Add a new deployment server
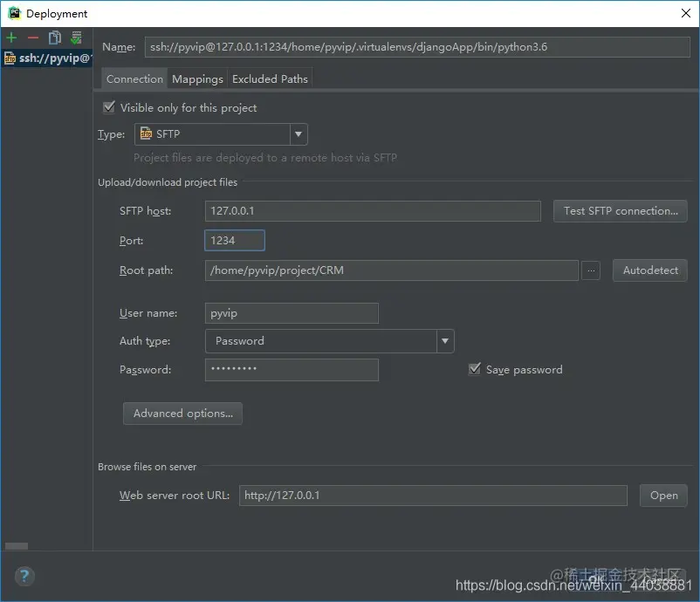Image resolution: width=700 pixels, height=602 pixels. point(11,38)
